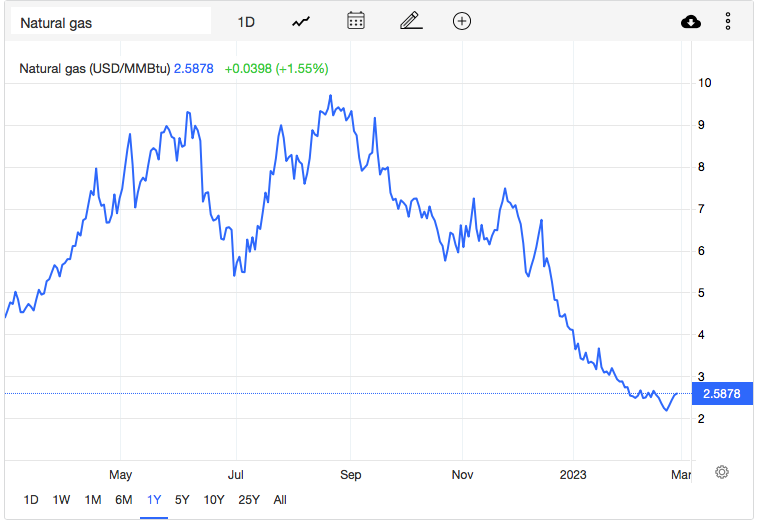Open the calendar date range picker
This screenshot has width=762, height=526.
pos(356,21)
